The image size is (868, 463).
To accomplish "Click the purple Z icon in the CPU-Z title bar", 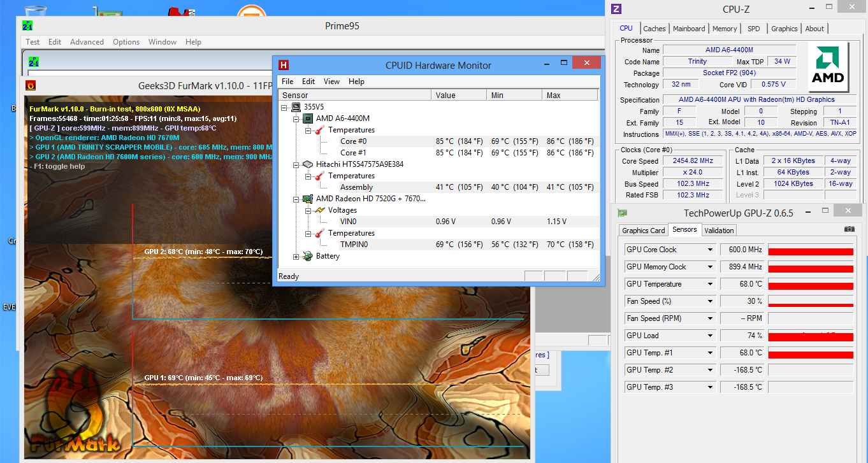I will pos(616,9).
